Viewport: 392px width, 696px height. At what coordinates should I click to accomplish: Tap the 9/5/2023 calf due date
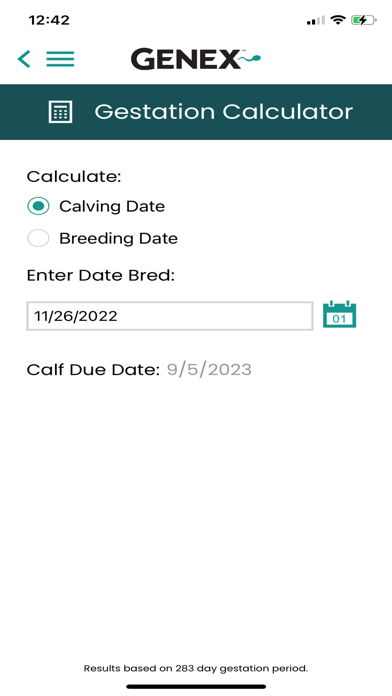tap(209, 369)
